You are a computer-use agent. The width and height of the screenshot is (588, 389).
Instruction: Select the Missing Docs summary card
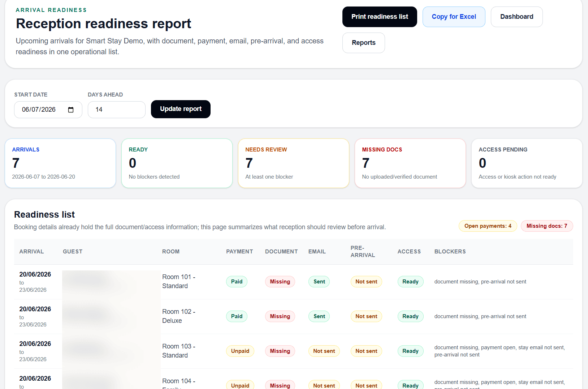pos(410,163)
